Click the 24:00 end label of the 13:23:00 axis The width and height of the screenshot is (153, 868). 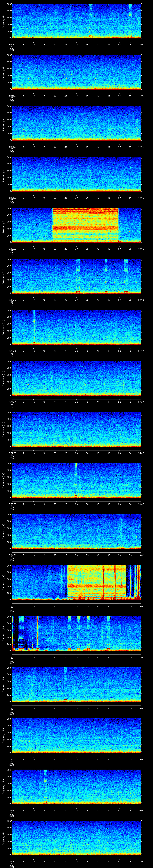pyautogui.click(x=141, y=504)
